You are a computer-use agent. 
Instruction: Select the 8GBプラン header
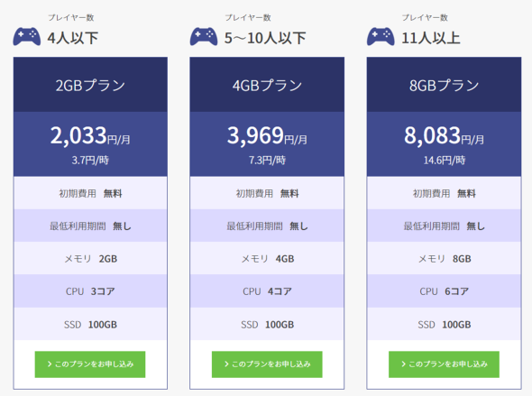[x=444, y=85]
